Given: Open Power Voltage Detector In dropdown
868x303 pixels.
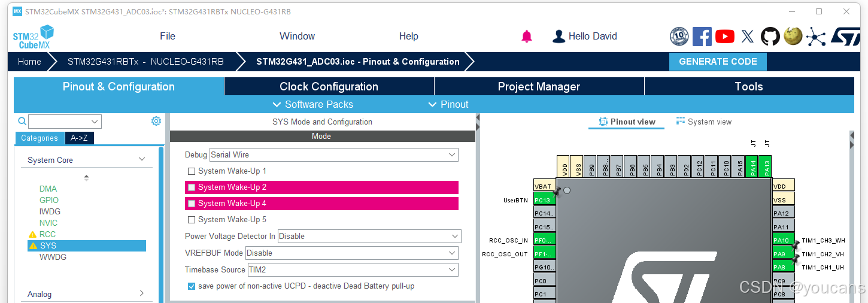Looking at the screenshot, I should pos(369,236).
